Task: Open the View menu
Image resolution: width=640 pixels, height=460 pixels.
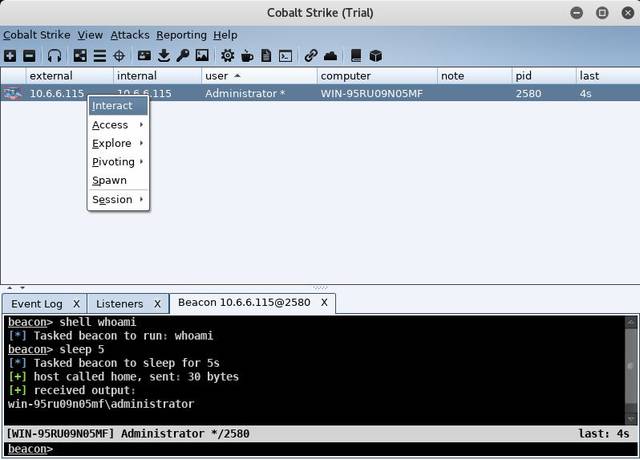Action: [x=90, y=35]
